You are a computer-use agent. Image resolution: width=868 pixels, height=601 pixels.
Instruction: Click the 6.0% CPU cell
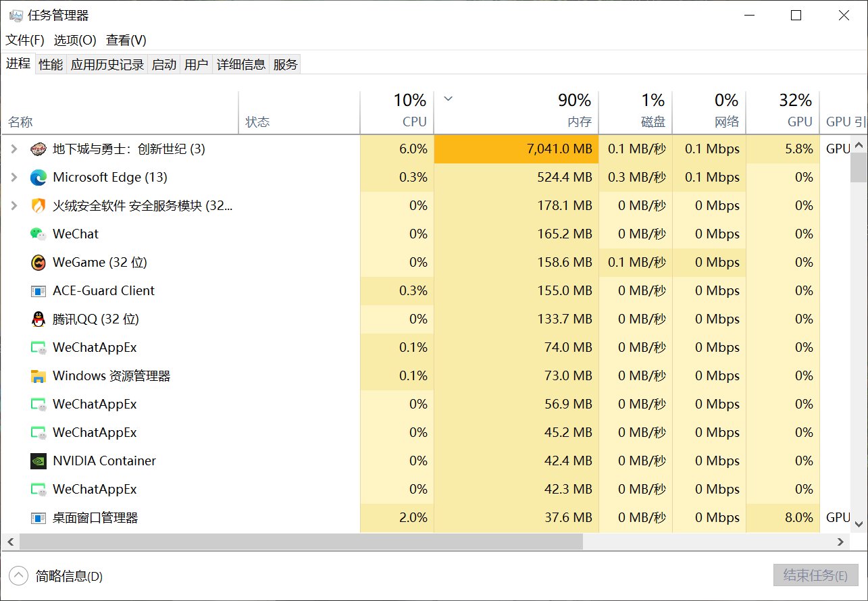(397, 149)
